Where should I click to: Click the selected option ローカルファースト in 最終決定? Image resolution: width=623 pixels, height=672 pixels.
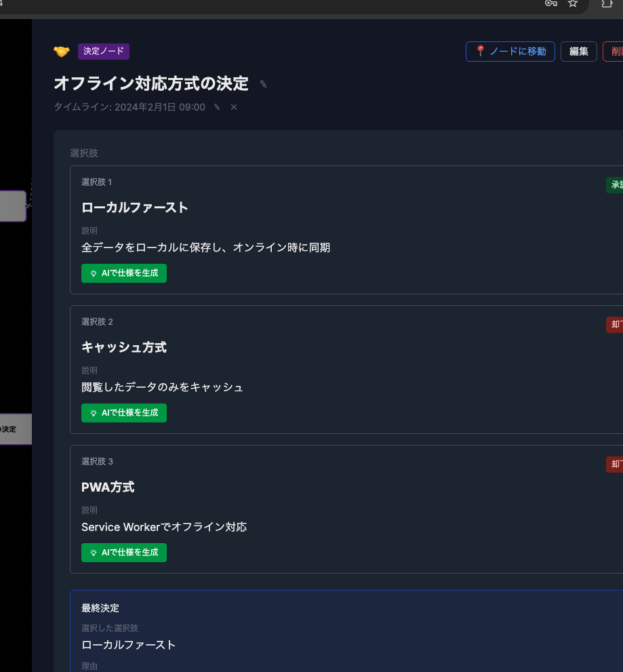128,645
